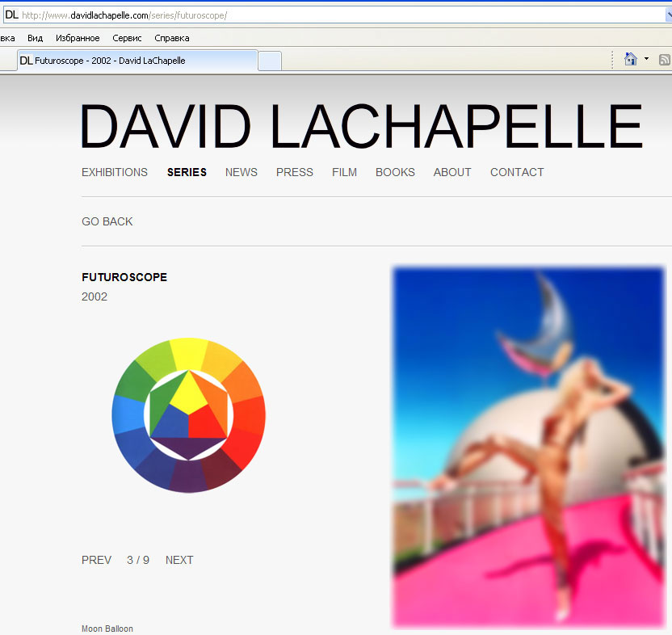This screenshot has width=672, height=635.
Task: Open the Избранное menu
Action: 78,38
